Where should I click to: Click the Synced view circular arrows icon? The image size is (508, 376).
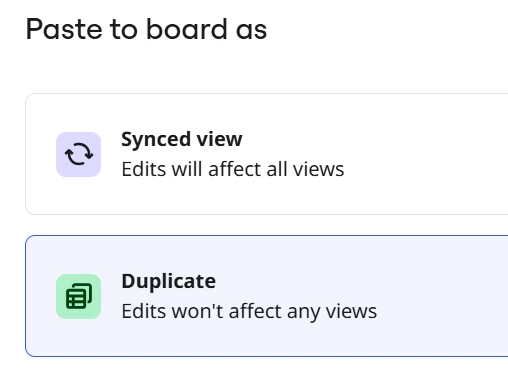[x=79, y=154]
